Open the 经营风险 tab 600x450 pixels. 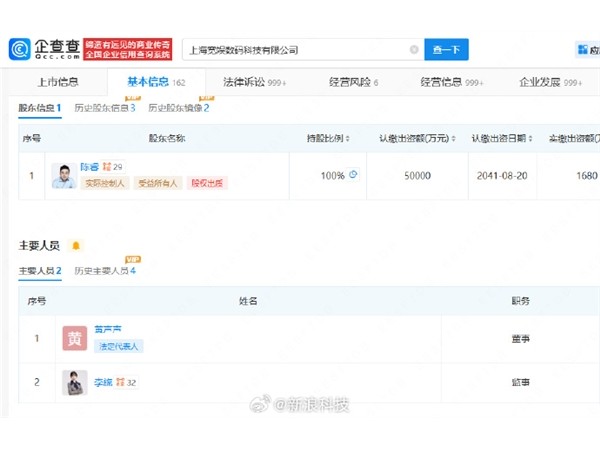pos(354,82)
